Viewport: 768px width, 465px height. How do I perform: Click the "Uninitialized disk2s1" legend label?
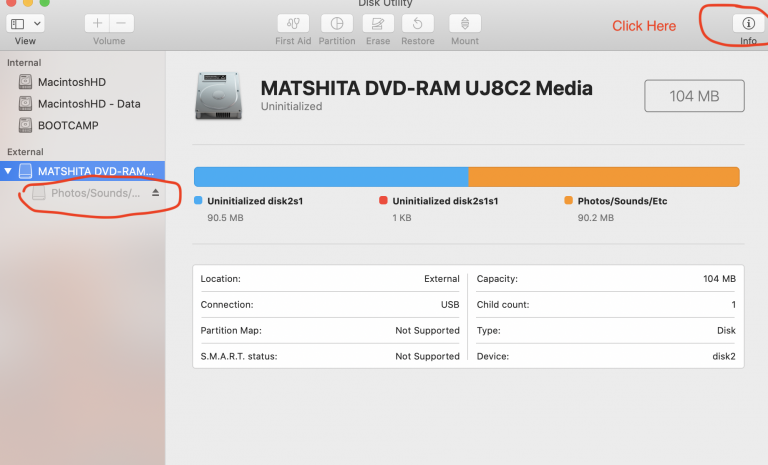coord(255,201)
